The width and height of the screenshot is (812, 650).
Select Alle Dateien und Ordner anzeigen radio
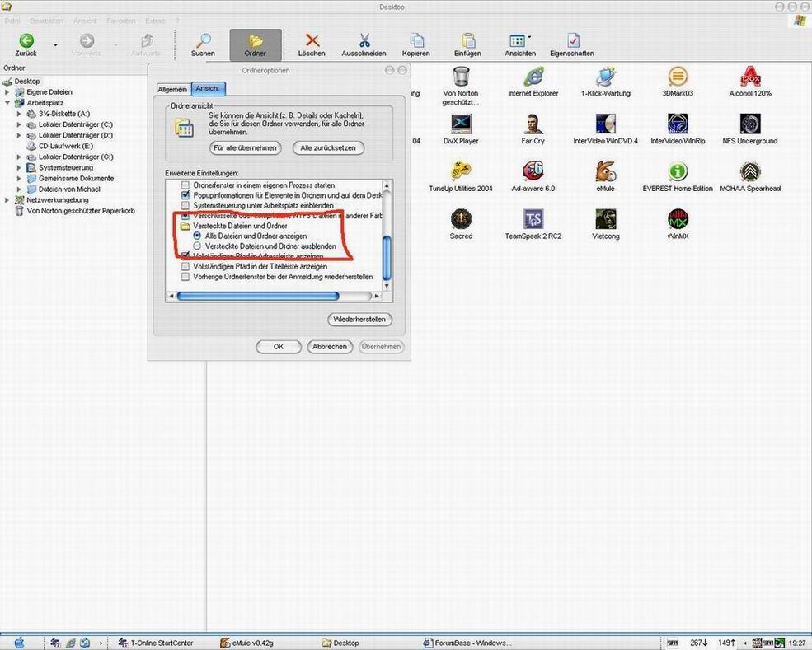point(197,236)
